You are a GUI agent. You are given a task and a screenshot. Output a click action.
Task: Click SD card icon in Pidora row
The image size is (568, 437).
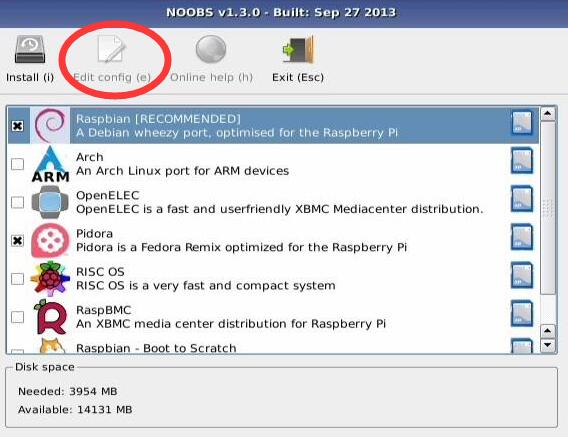(x=522, y=237)
